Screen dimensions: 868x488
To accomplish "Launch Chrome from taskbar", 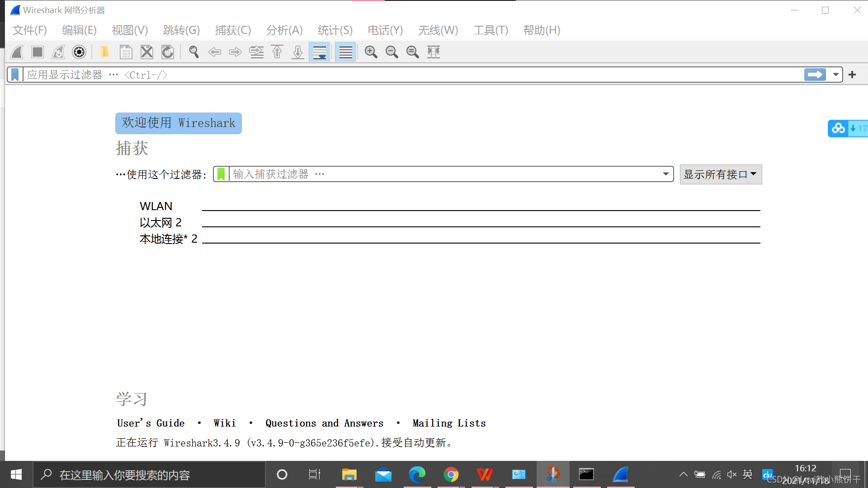I will 451,474.
